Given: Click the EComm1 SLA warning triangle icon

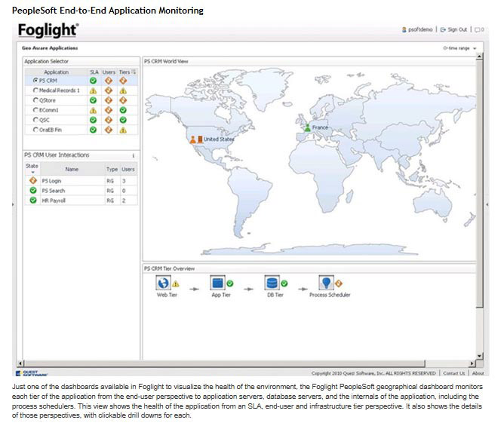Looking at the screenshot, I should click(94, 111).
